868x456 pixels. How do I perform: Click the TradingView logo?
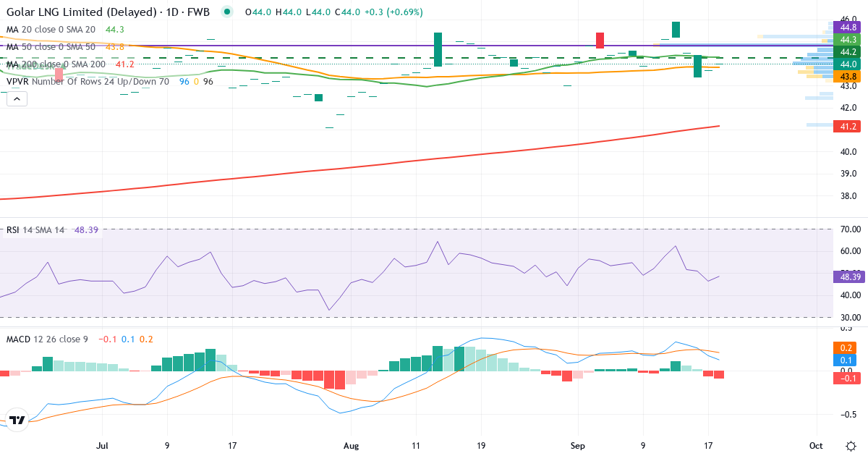click(x=17, y=420)
